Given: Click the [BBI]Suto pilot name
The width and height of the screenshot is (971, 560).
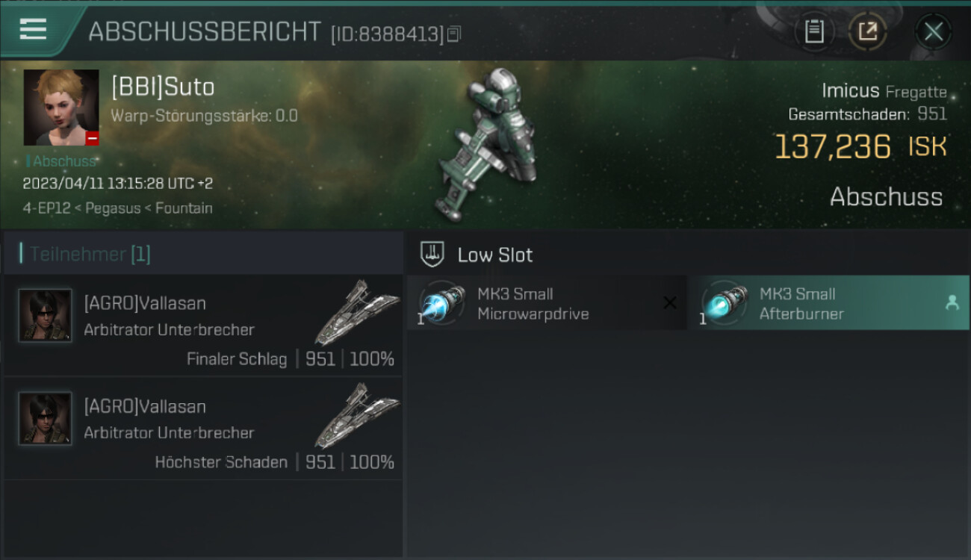Looking at the screenshot, I should pyautogui.click(x=163, y=87).
